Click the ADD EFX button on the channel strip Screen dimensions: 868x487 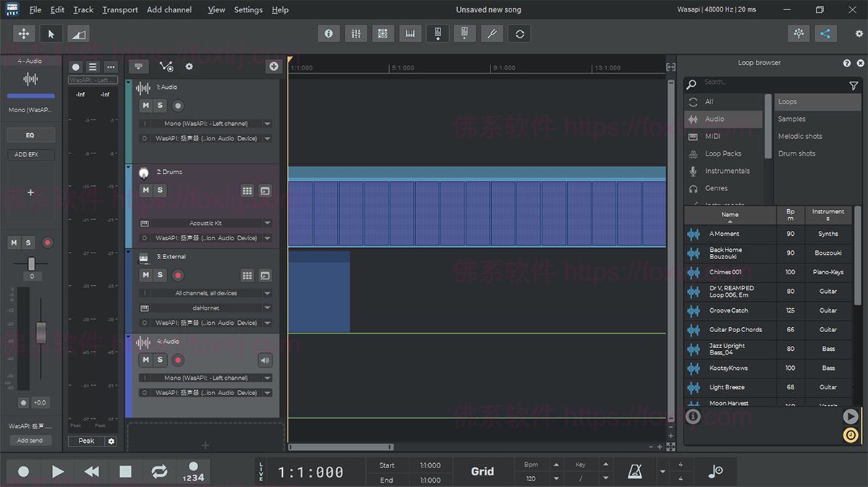[x=30, y=154]
